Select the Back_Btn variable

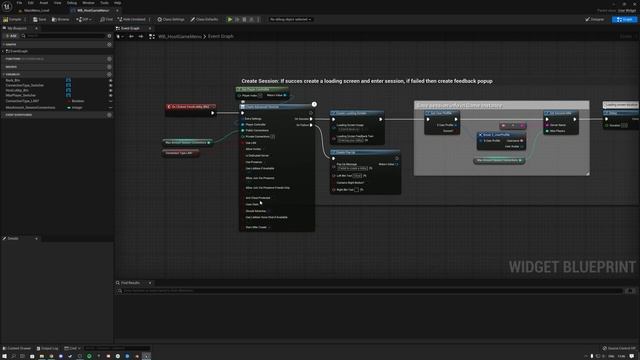pos(13,80)
